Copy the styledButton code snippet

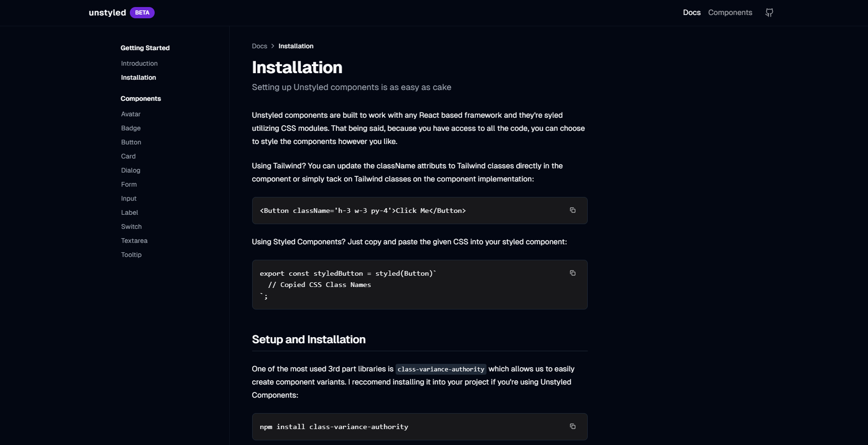pyautogui.click(x=572, y=273)
